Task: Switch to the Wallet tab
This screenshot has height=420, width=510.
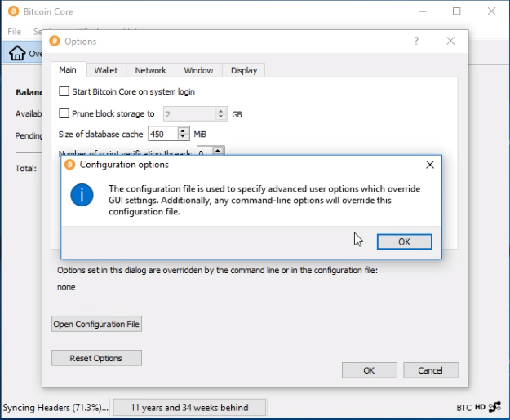Action: pyautogui.click(x=106, y=70)
